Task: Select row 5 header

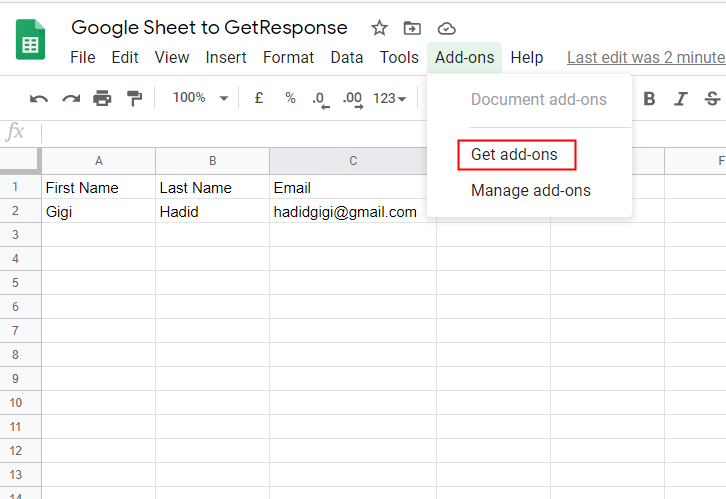Action: coord(20,282)
